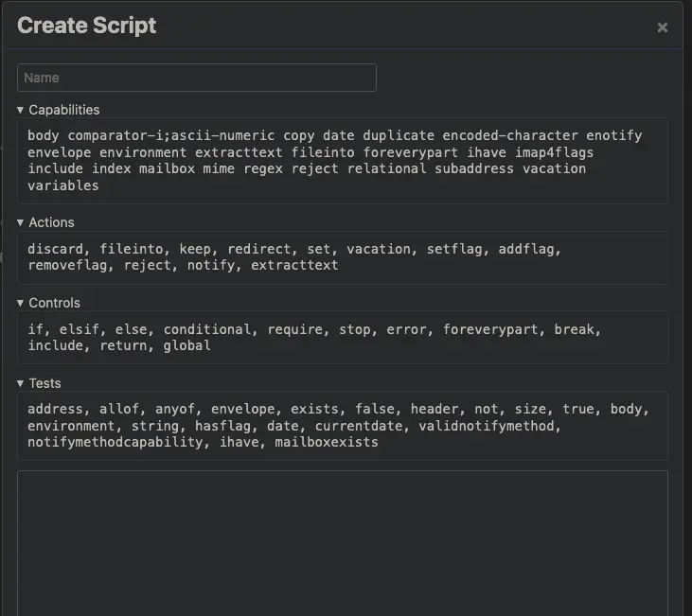The width and height of the screenshot is (692, 616).
Task: Click "global" in the Controls list
Action: [187, 345]
